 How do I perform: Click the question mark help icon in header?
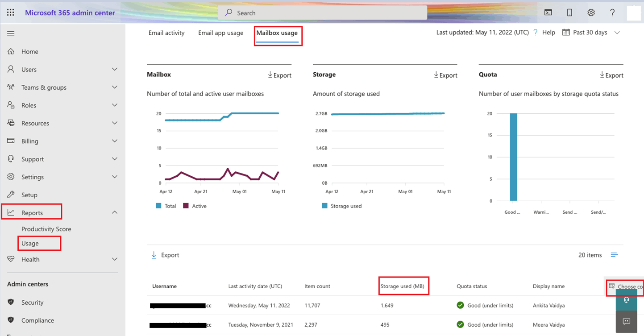point(612,12)
